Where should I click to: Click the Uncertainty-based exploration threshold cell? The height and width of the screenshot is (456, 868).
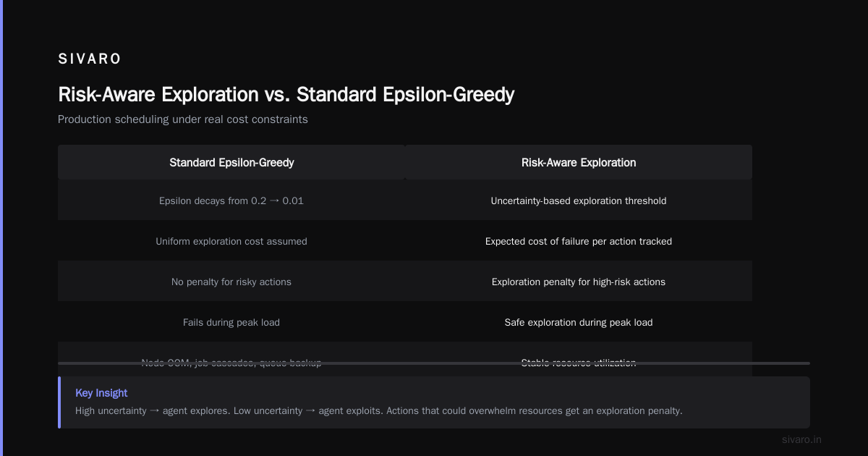click(579, 200)
